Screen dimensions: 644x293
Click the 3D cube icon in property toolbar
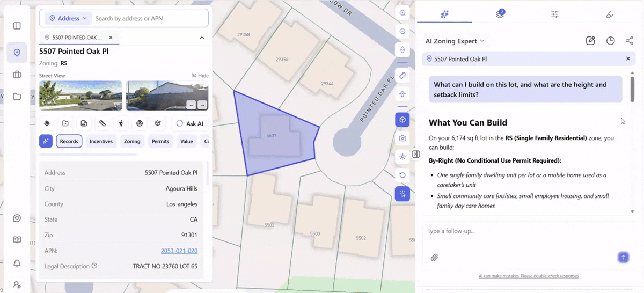158,123
